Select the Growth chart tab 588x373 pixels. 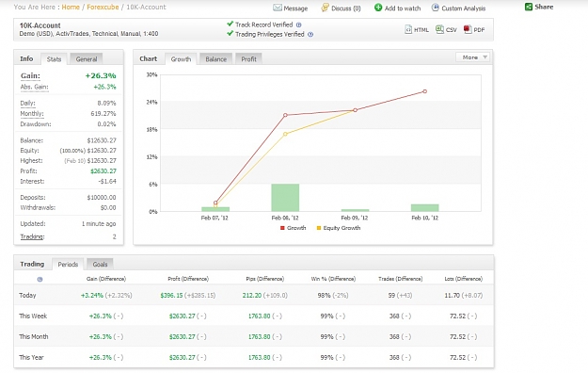181,59
